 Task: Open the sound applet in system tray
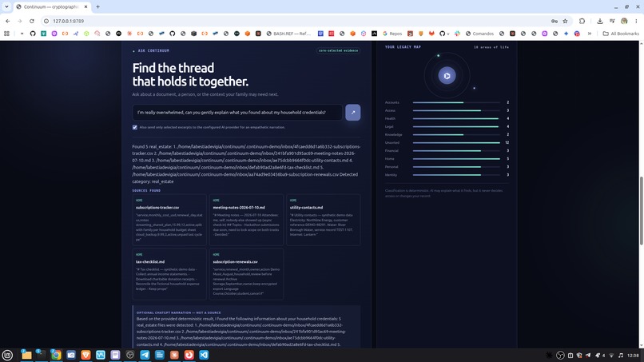point(621,356)
